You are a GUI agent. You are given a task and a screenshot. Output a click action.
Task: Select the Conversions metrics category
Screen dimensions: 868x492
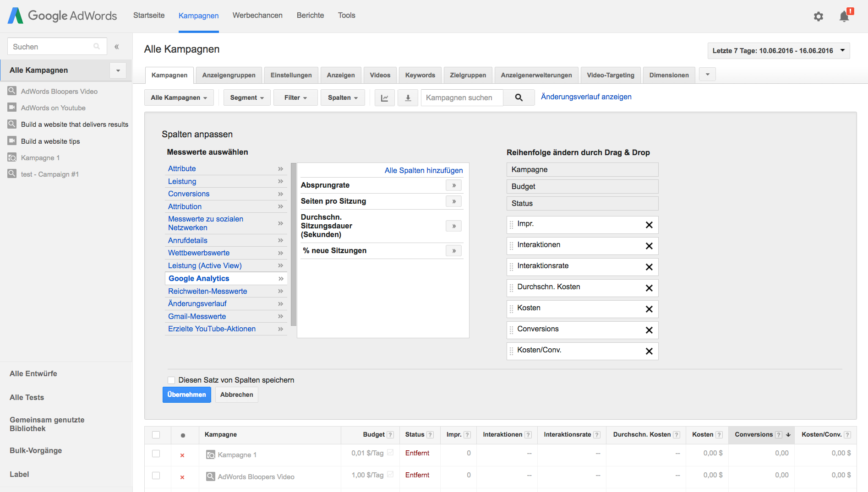click(226, 194)
